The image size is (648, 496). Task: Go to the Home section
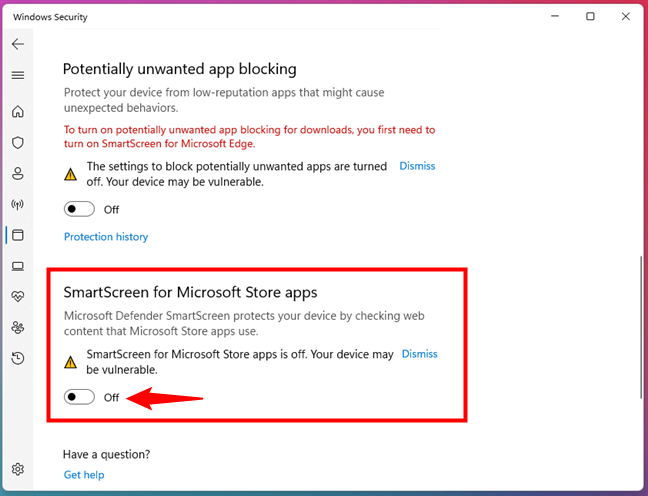(18, 112)
